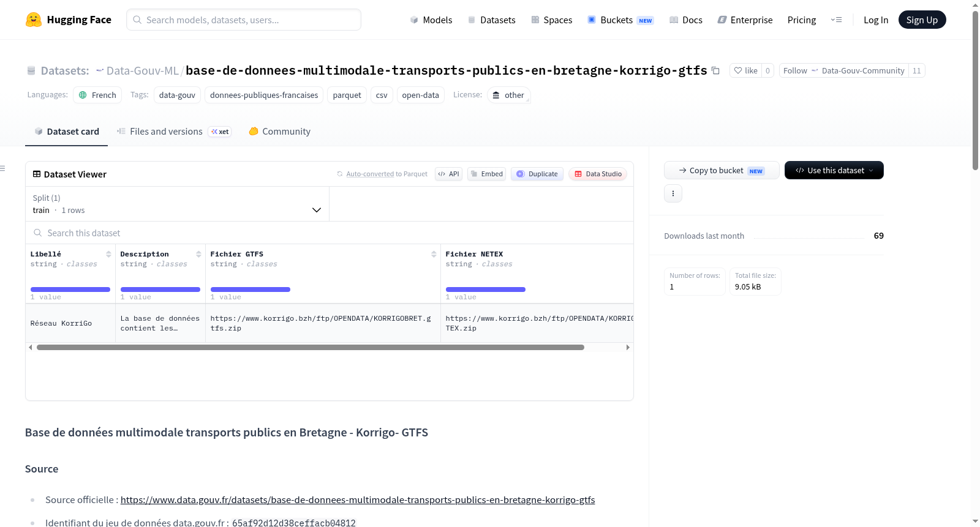Open the API button
The width and height of the screenshot is (980, 527).
pyautogui.click(x=448, y=174)
